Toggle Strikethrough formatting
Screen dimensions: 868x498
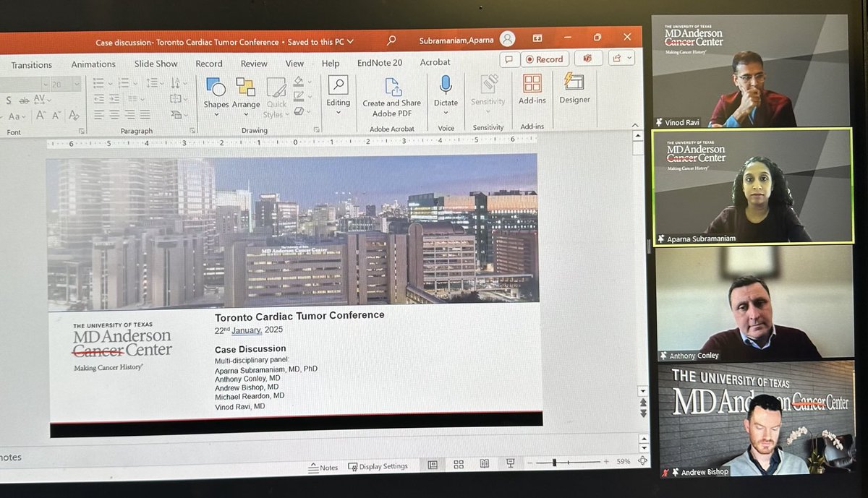pos(23,100)
